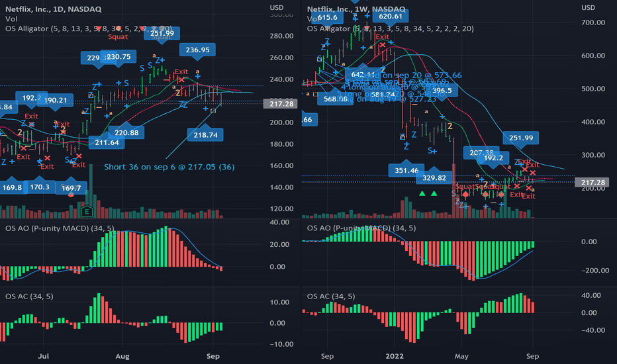This screenshot has height=364, width=617.
Task: Click the red circle marker below the 169.7 label
Action: coord(71,195)
